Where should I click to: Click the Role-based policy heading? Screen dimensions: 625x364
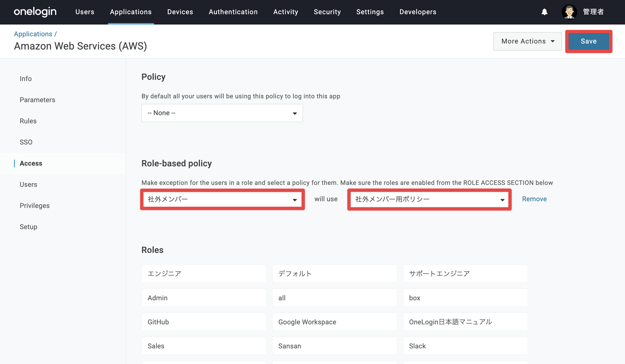(x=177, y=163)
